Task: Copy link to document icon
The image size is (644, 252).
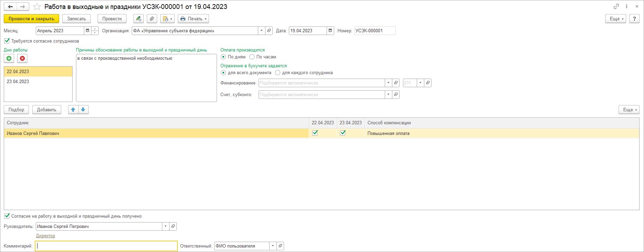Action: (x=616, y=7)
